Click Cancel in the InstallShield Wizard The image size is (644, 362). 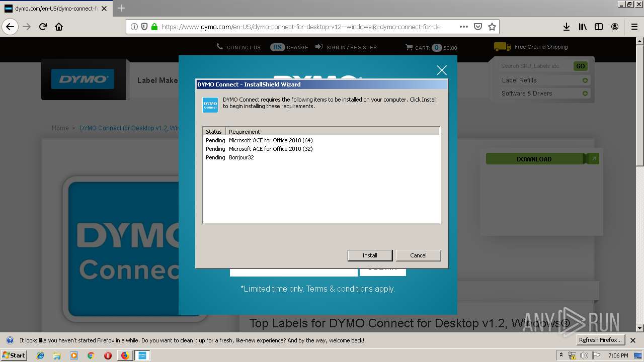tap(418, 255)
